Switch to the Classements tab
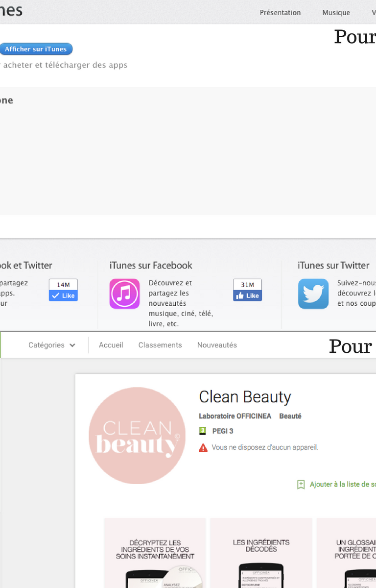Image resolution: width=376 pixels, height=588 pixels. (x=160, y=345)
